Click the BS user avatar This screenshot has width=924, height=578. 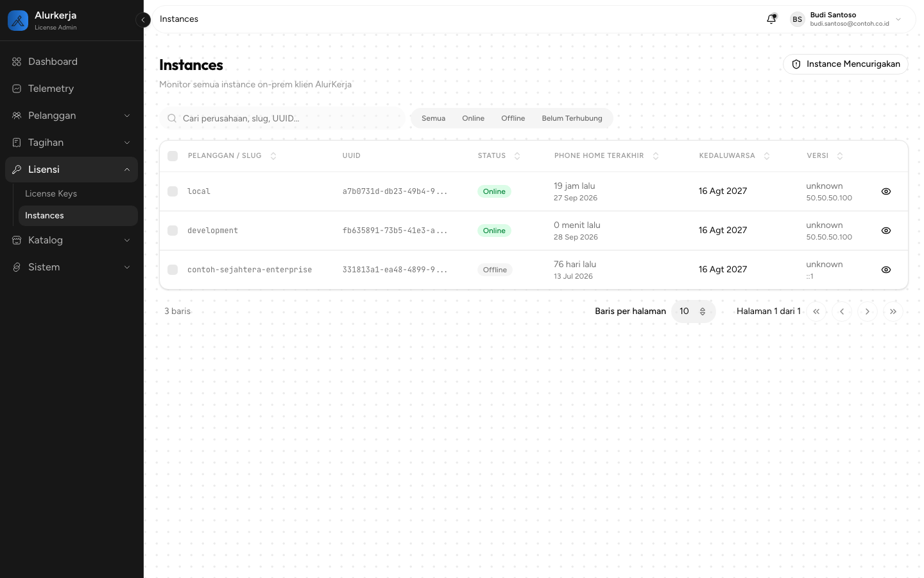(797, 19)
